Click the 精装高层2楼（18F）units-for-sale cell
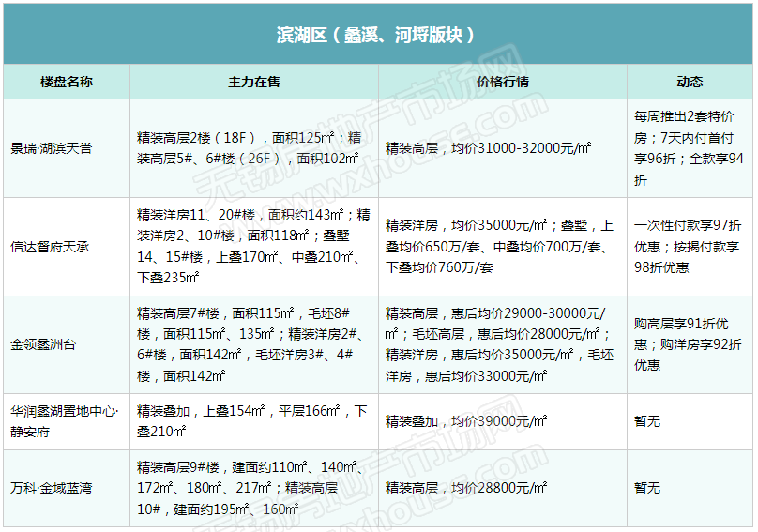Viewport: 758px width, 532px height. [254, 148]
